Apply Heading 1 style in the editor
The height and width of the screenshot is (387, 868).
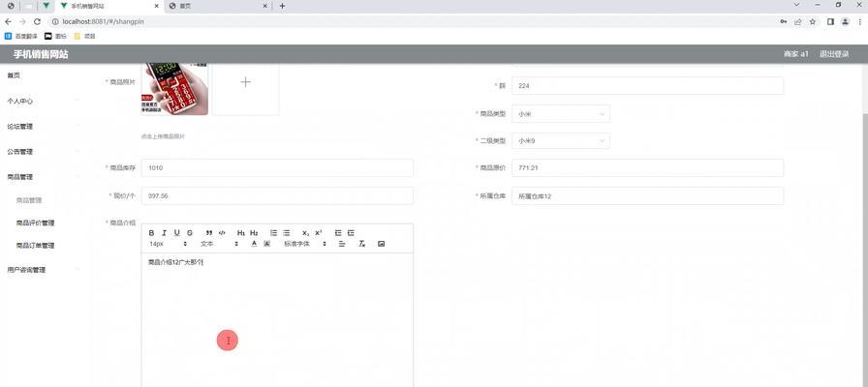pos(241,233)
